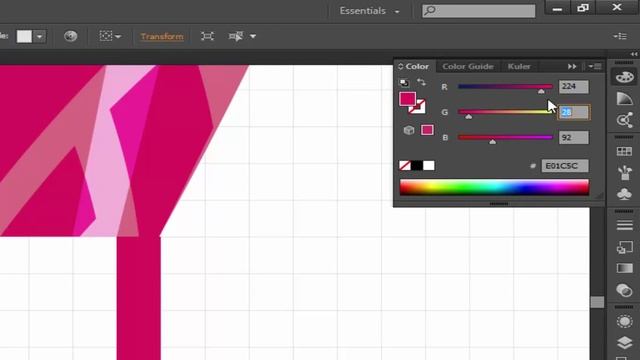This screenshot has height=360, width=640.
Task: Click the search magnifier icon
Action: tap(429, 11)
